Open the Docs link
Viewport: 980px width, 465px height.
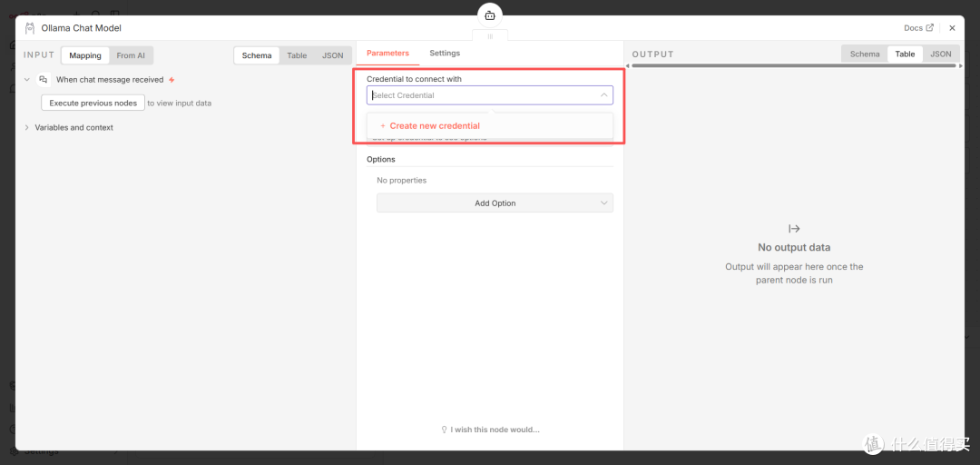click(918, 28)
